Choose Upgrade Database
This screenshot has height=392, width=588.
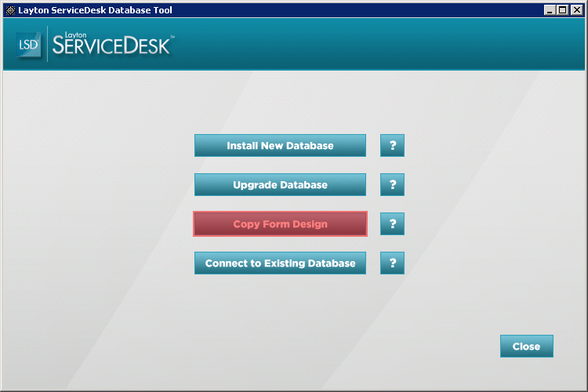point(280,184)
